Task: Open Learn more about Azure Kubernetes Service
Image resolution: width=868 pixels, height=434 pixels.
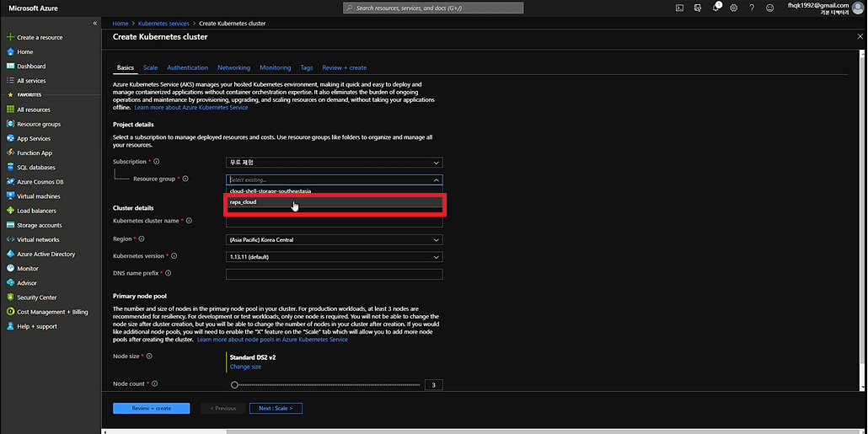Action: click(x=191, y=107)
